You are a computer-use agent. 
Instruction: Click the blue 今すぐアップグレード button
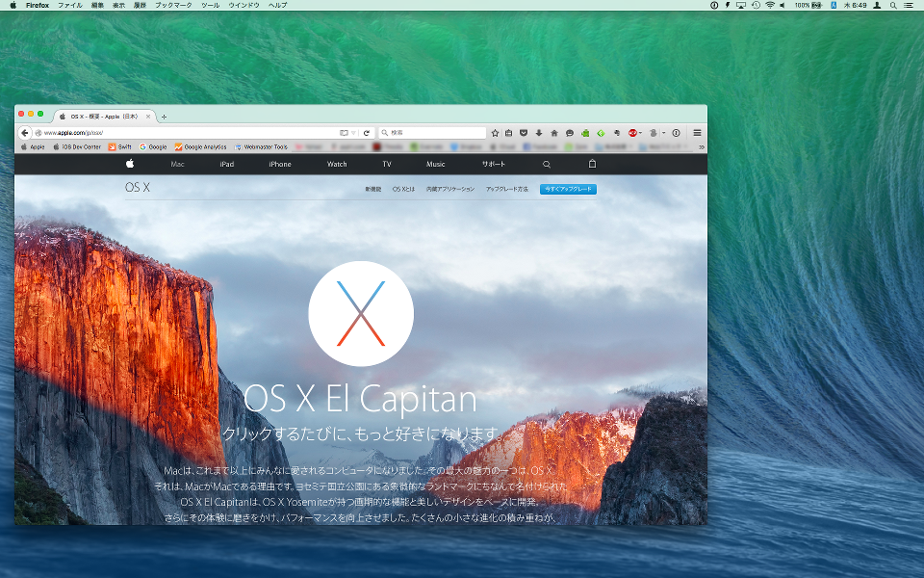pos(568,190)
